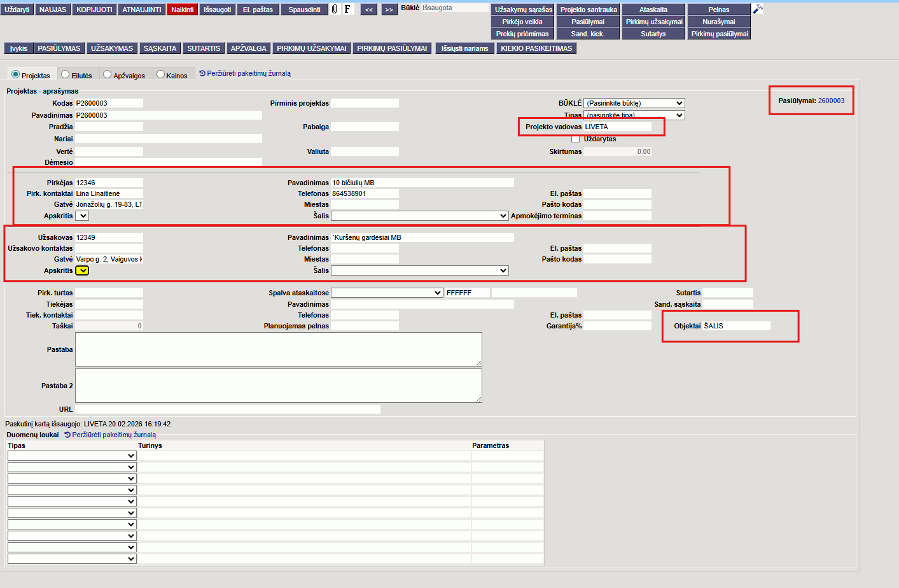Click the red Naikinti delete button
Image resolution: width=899 pixels, height=588 pixels.
pos(182,10)
